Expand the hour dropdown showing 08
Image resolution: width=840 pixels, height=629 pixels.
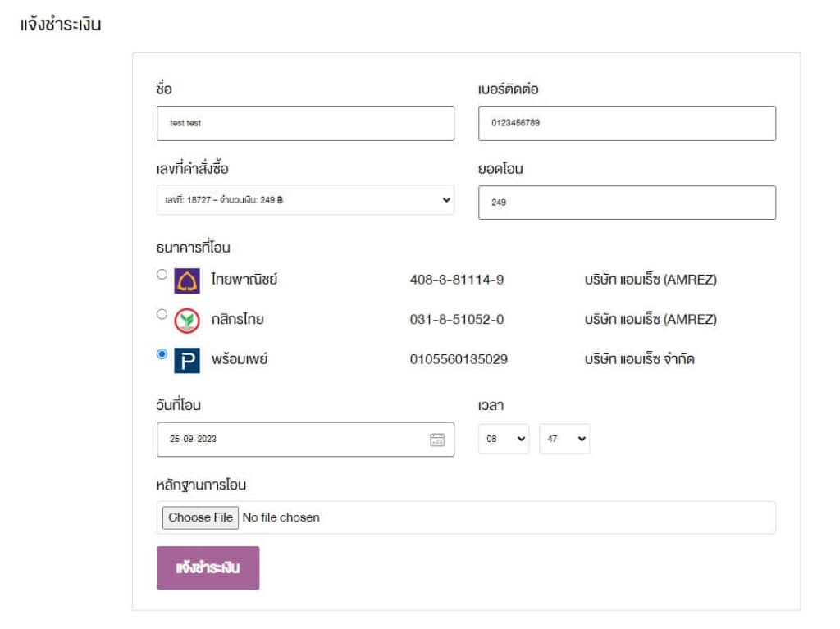click(x=504, y=439)
